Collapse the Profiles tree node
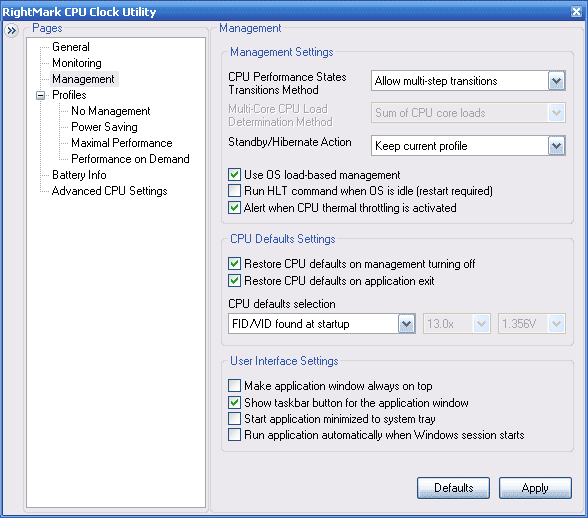This screenshot has width=588, height=518. coord(40,96)
